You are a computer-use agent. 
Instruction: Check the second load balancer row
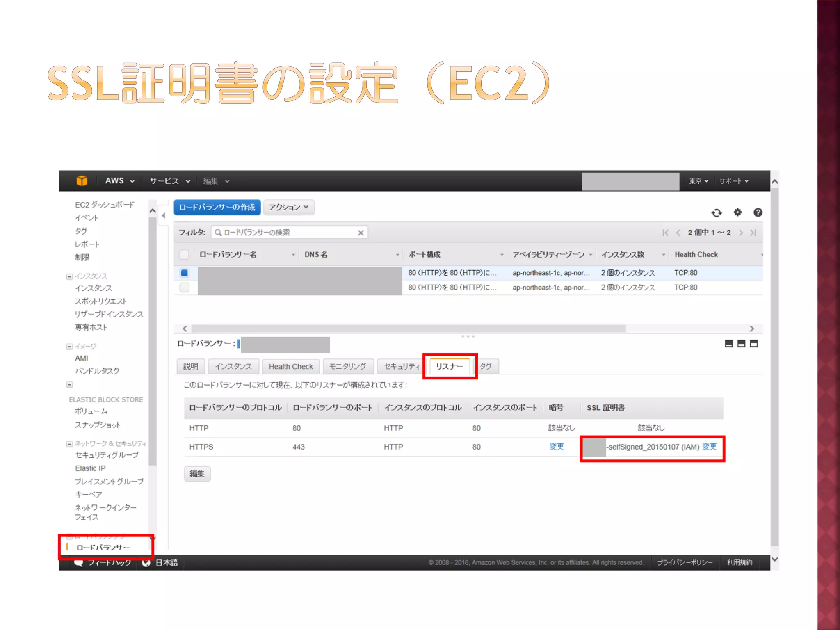tap(185, 288)
